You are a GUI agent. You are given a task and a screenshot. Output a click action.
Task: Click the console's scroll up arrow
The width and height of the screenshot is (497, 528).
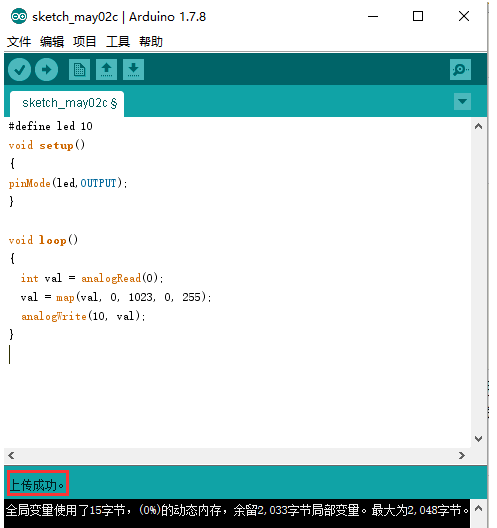pos(478,508)
